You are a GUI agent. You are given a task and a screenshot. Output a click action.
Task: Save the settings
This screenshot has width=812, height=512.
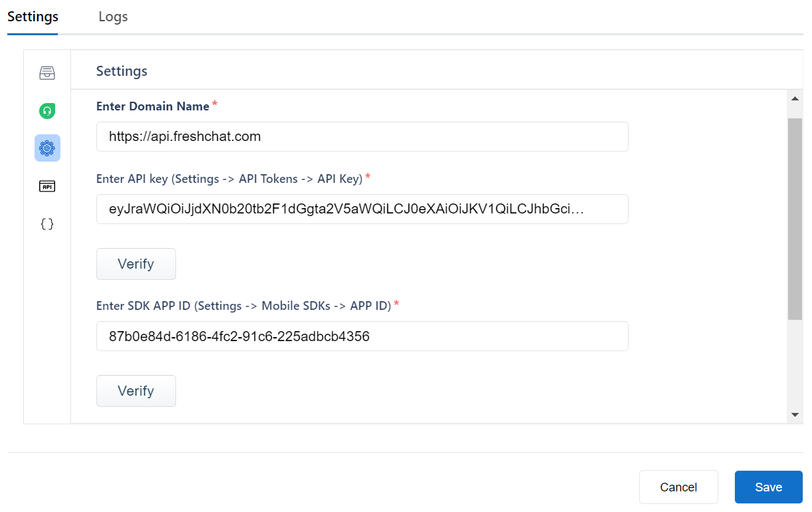pyautogui.click(x=769, y=487)
